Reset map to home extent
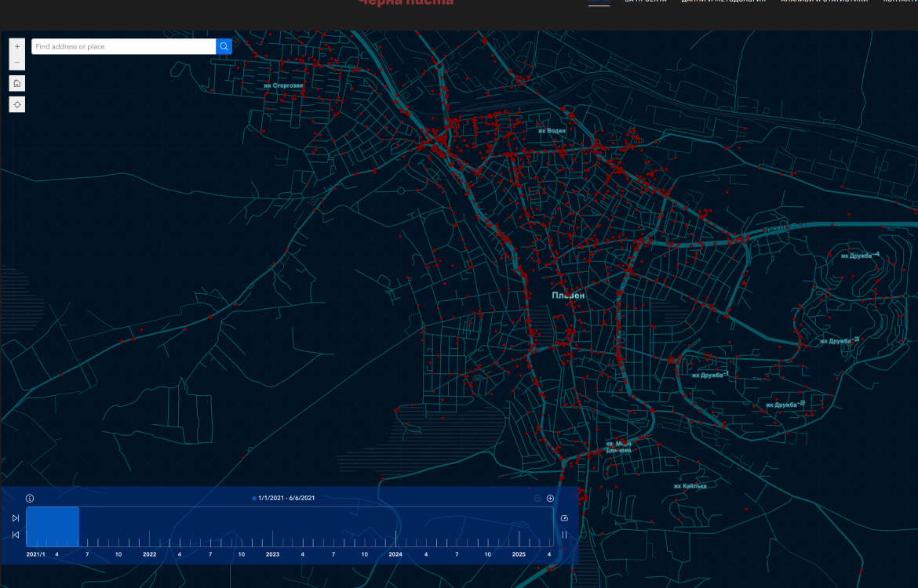 [x=17, y=83]
